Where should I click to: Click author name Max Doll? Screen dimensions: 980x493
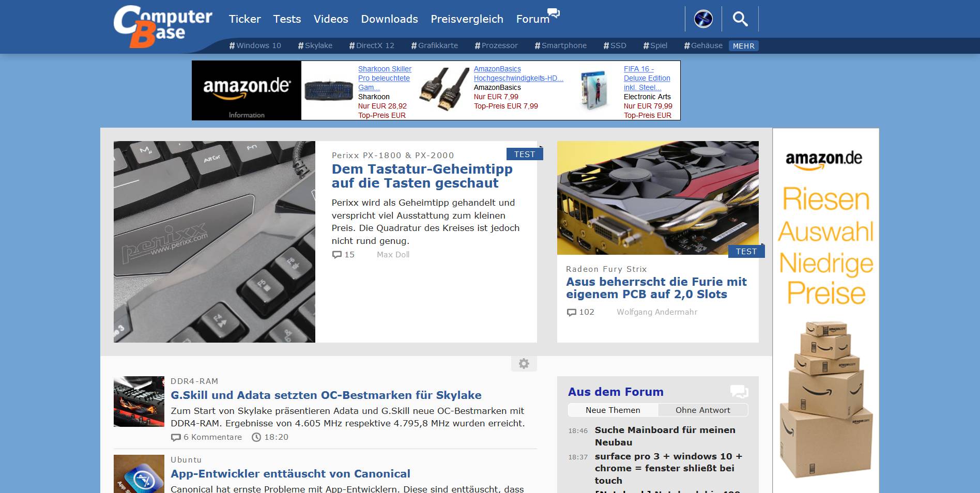(x=393, y=255)
